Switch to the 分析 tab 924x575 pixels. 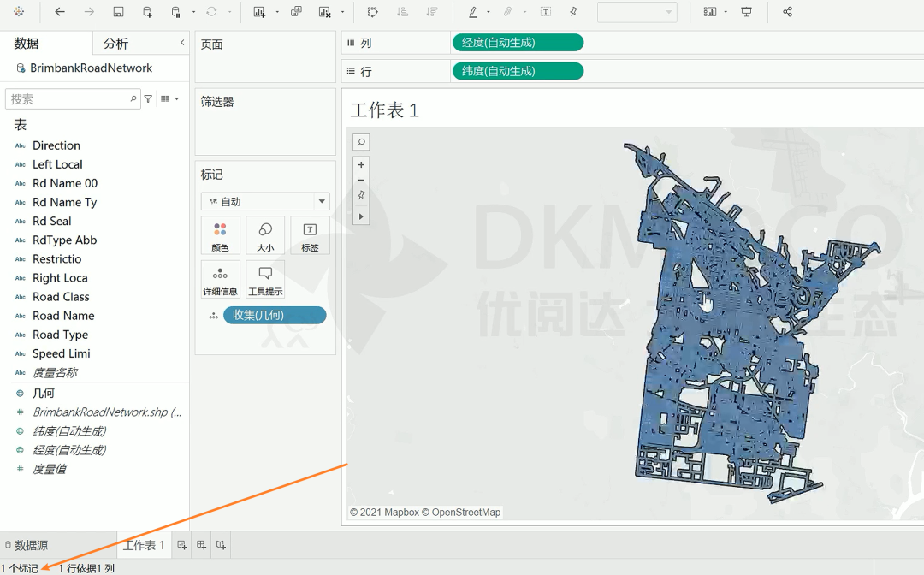(x=116, y=44)
